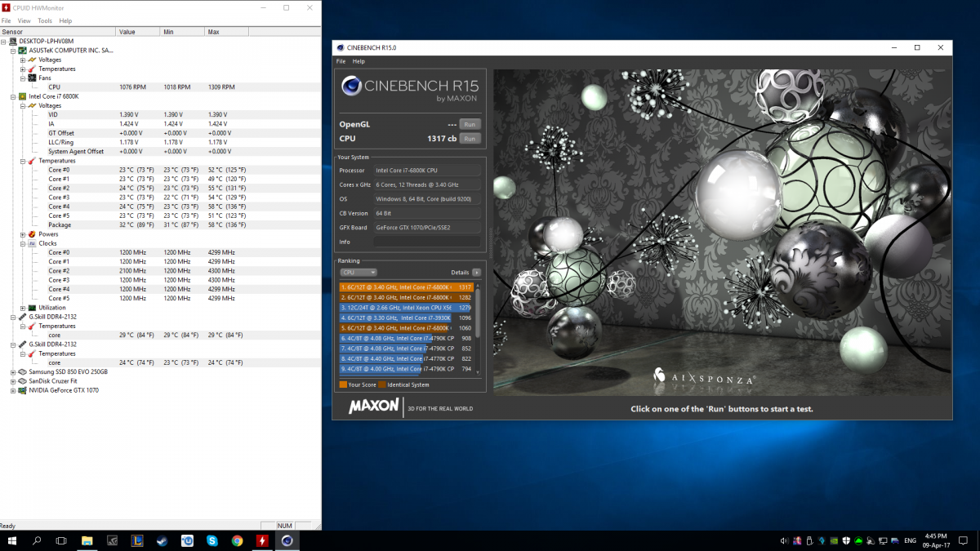Open Google Chrome from the taskbar
980x551 pixels.
(x=237, y=540)
